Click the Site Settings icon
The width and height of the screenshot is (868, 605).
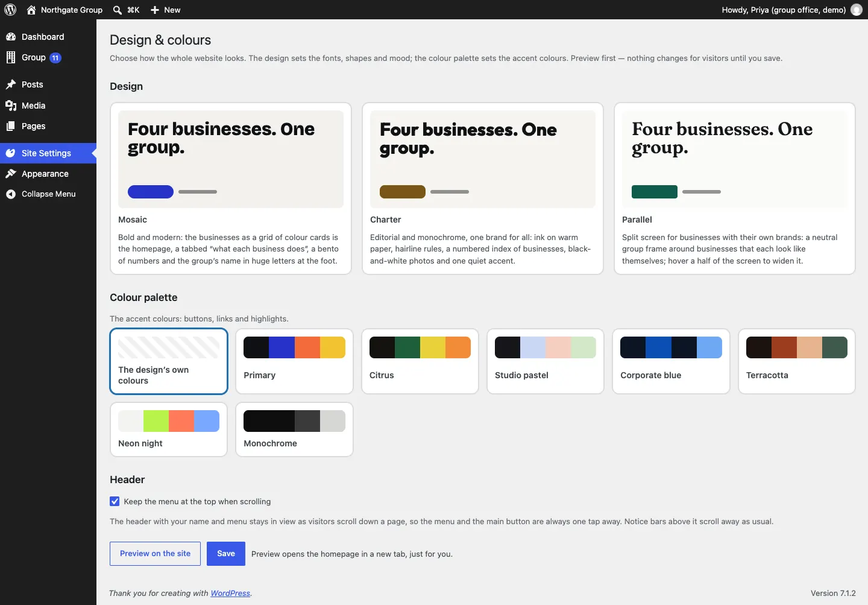[x=11, y=153]
